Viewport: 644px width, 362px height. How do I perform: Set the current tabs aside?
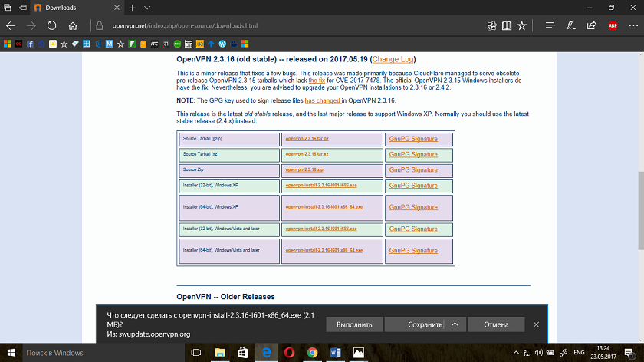tap(23, 8)
